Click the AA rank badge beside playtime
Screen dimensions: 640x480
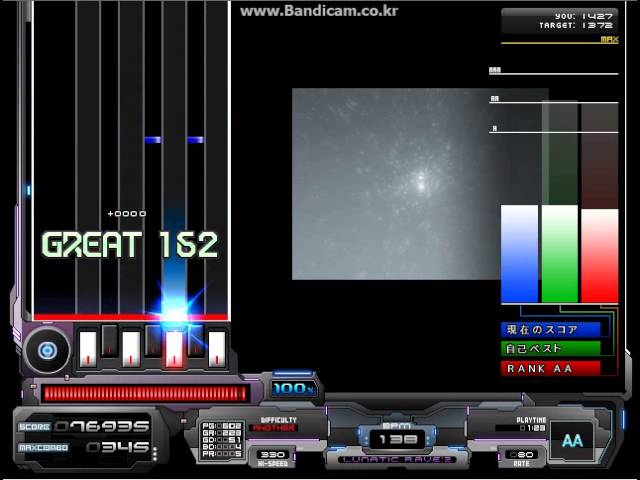click(572, 441)
